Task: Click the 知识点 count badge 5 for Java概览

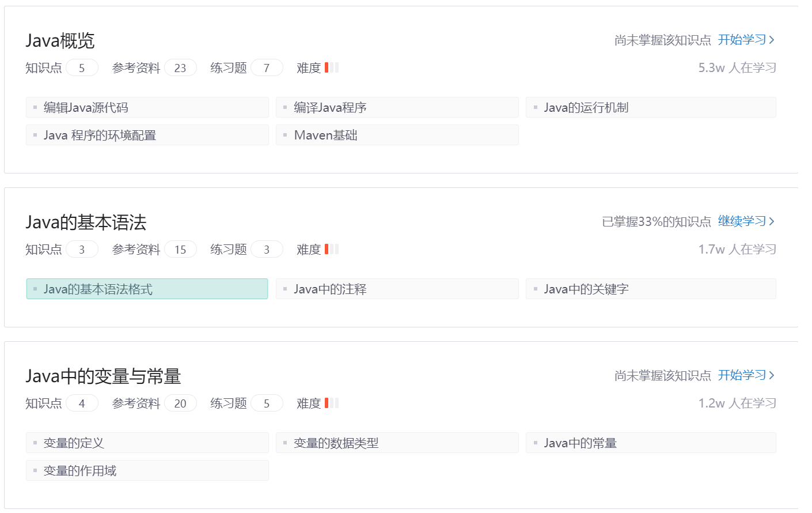Action: (x=82, y=68)
